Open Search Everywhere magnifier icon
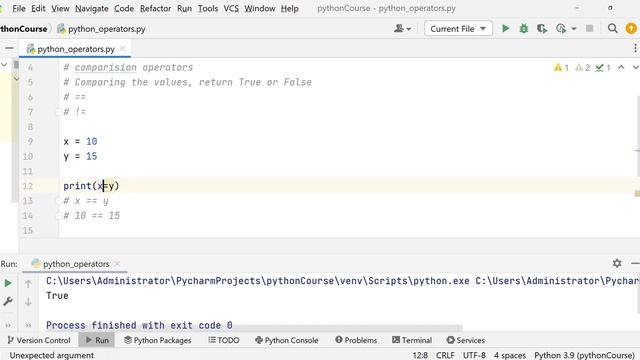Screen dimensions: 640x360 (x=612, y=29)
